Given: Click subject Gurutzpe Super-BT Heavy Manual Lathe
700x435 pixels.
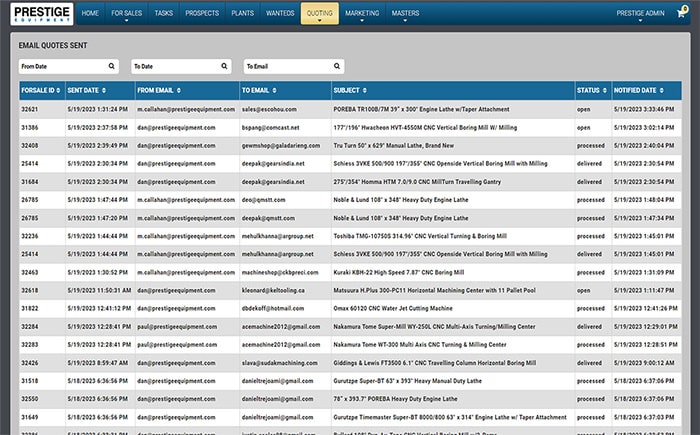Looking at the screenshot, I should click(x=408, y=381).
